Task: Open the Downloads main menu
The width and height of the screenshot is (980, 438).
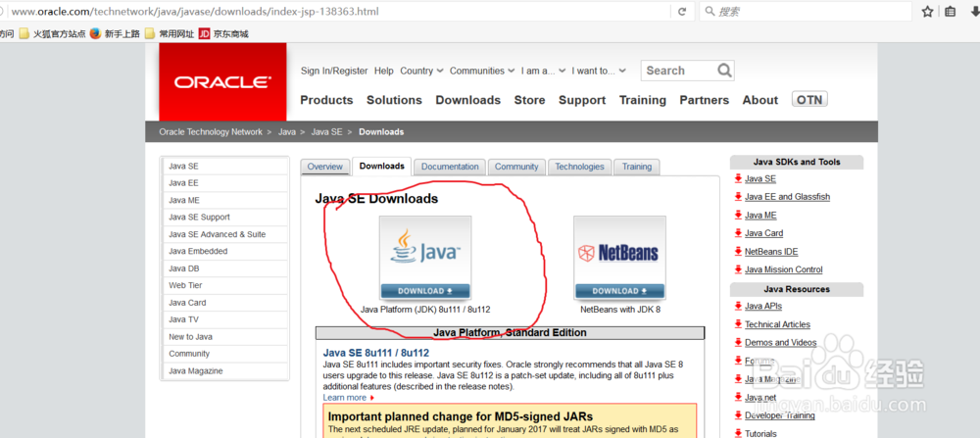Action: pos(468,100)
